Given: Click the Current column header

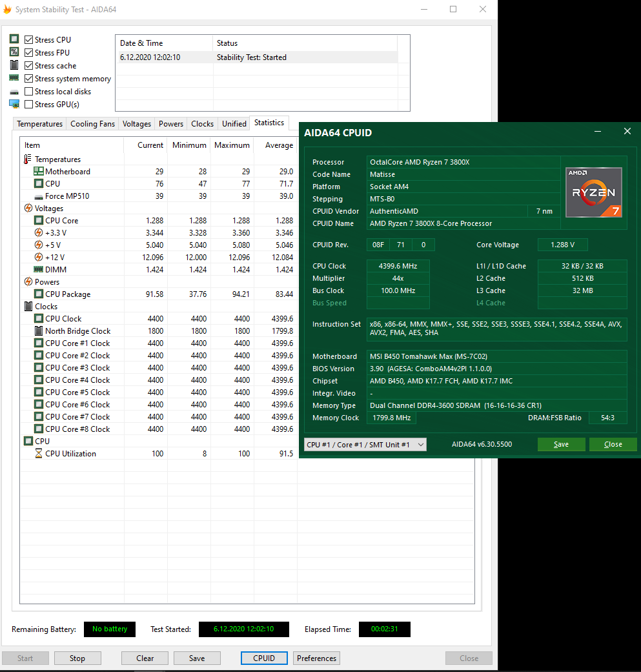Looking at the screenshot, I should tap(146, 145).
